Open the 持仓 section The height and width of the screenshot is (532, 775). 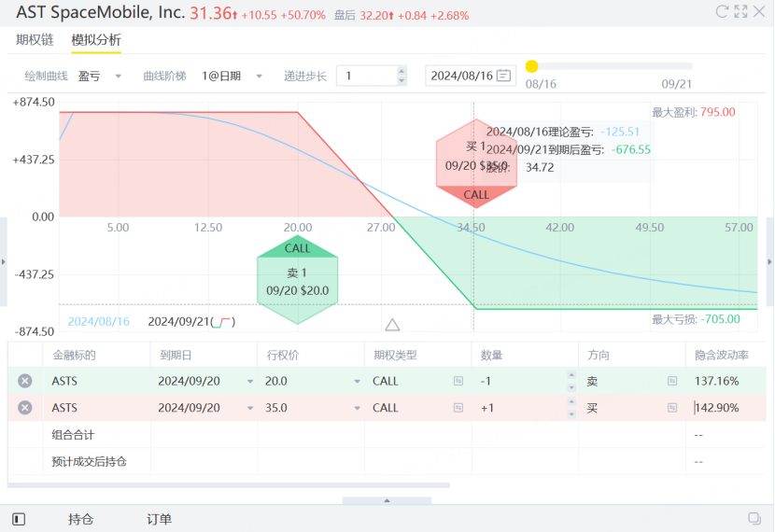tap(81, 519)
